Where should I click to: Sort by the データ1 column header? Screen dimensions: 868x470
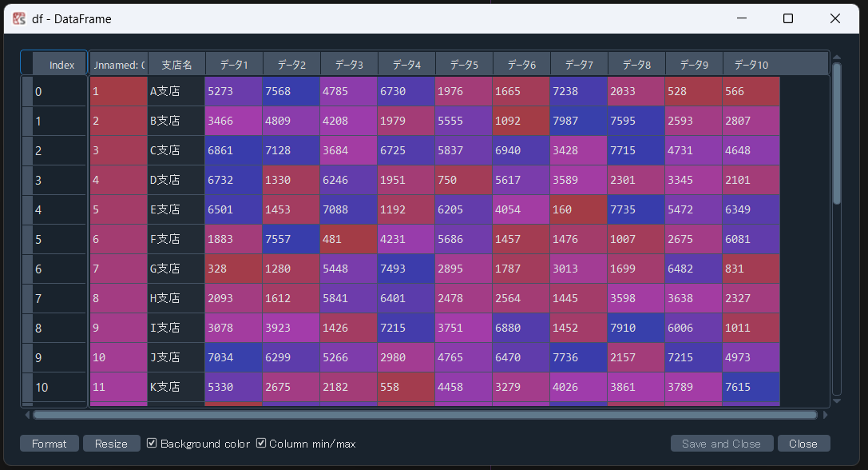(234, 65)
